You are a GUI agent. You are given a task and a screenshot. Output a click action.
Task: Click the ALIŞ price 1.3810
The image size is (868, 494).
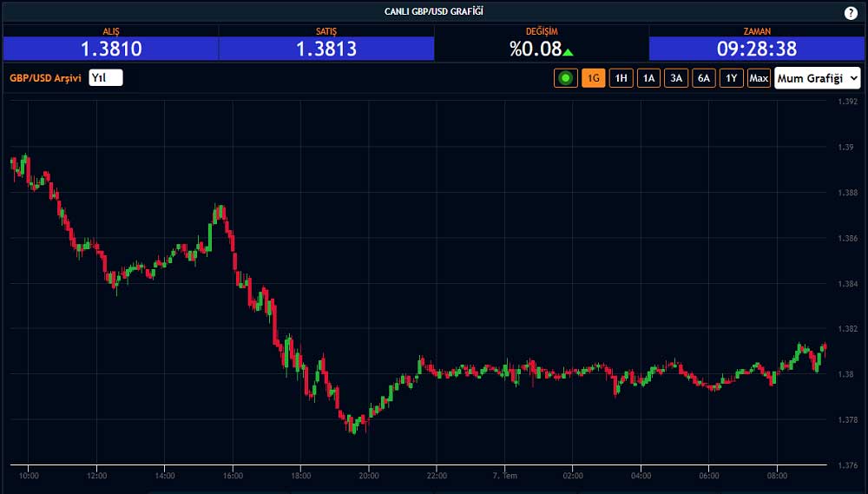point(111,49)
